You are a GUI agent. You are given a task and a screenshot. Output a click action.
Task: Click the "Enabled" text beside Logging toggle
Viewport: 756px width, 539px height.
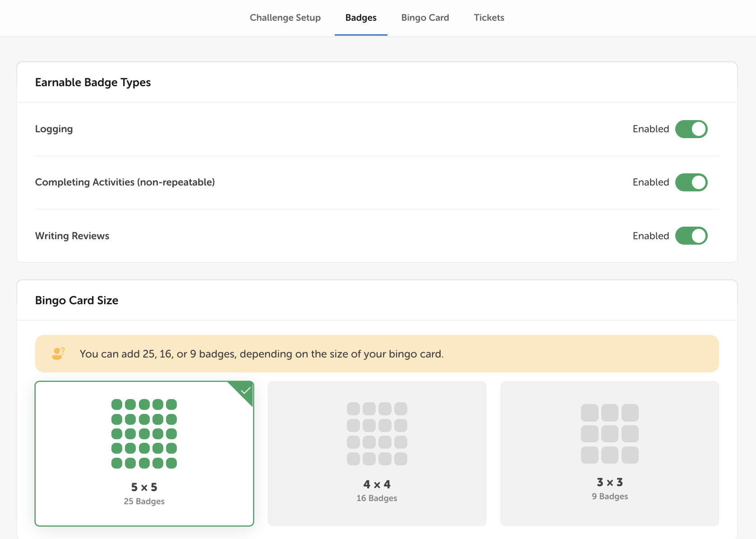click(650, 129)
